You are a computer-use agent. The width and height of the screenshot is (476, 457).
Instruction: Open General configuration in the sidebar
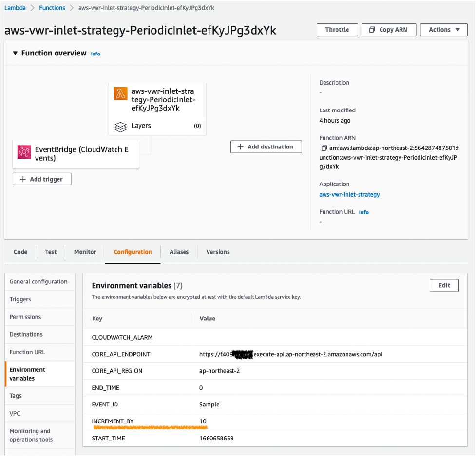(x=40, y=282)
